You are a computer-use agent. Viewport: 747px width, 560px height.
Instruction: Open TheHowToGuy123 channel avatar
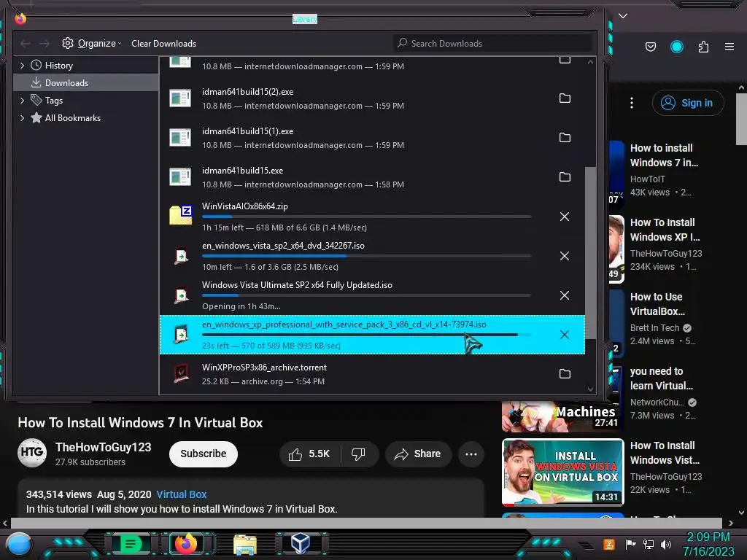tap(32, 452)
